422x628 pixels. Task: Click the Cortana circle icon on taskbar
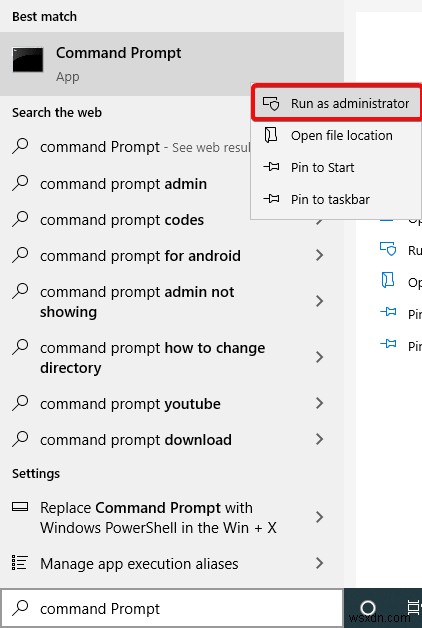[x=368, y=608]
